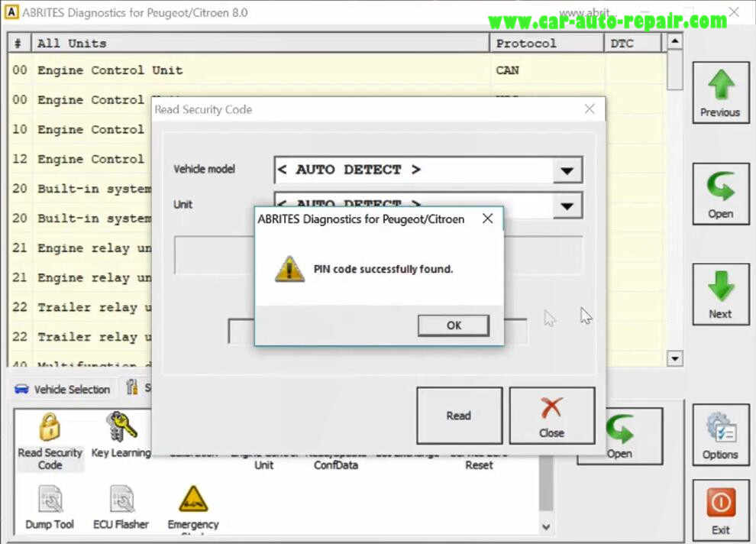The image size is (756, 544).
Task: Open the Vehicle model dropdown arrow
Action: 567,170
